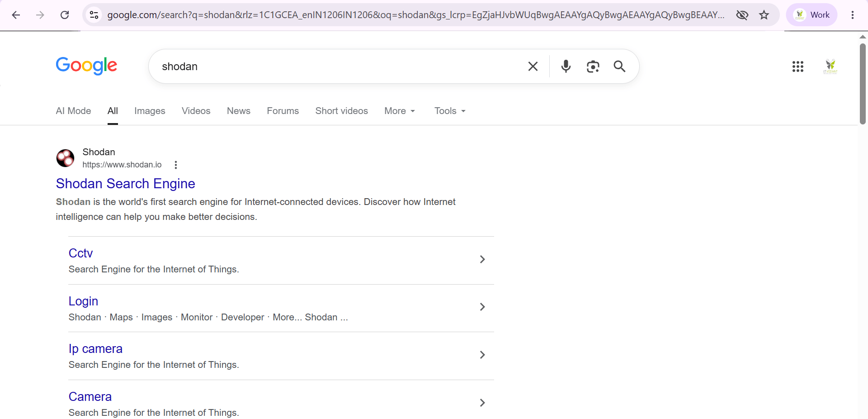Open the Camera sitelink
The height and width of the screenshot is (419, 868).
(90, 397)
